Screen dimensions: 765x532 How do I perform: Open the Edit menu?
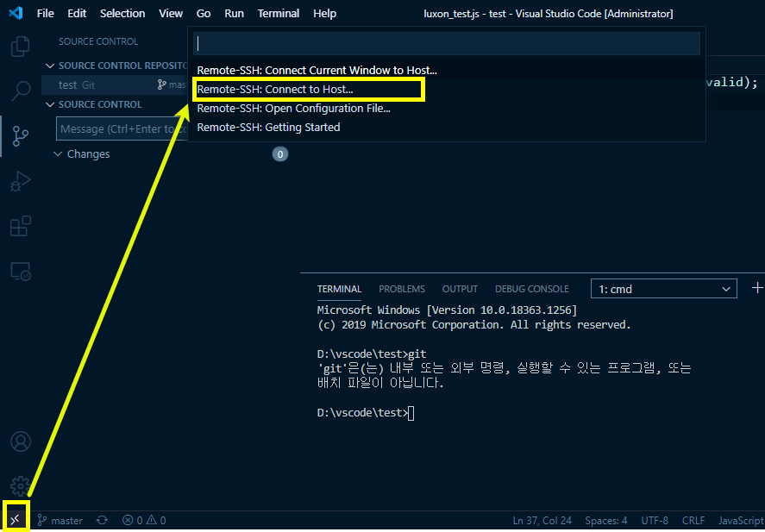pos(77,13)
